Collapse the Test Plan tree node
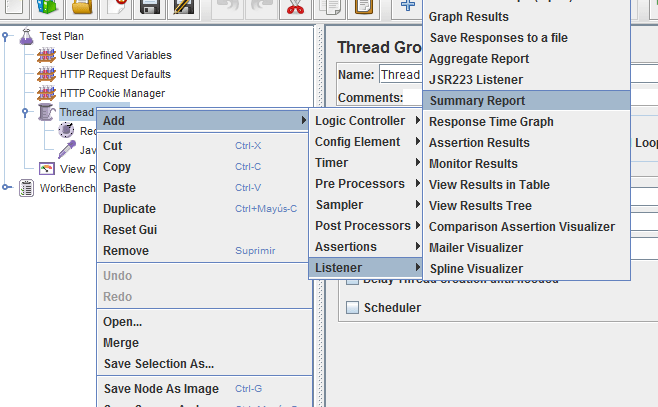The width and height of the screenshot is (658, 407). (x=8, y=36)
